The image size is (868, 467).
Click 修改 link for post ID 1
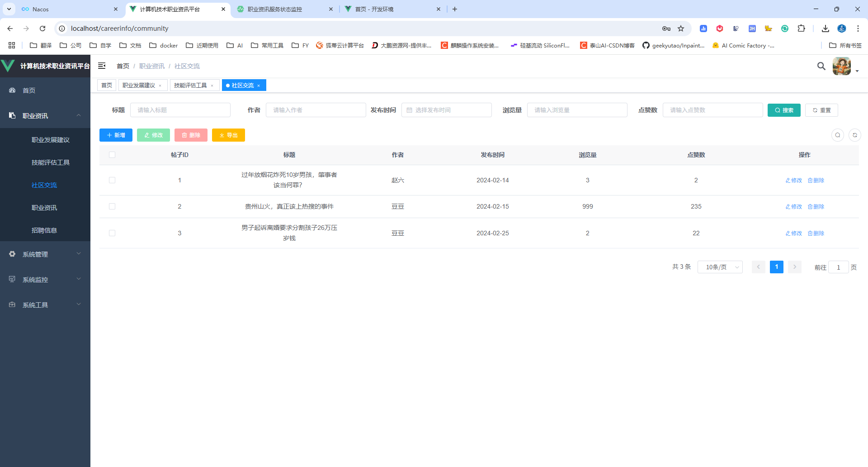pyautogui.click(x=793, y=180)
